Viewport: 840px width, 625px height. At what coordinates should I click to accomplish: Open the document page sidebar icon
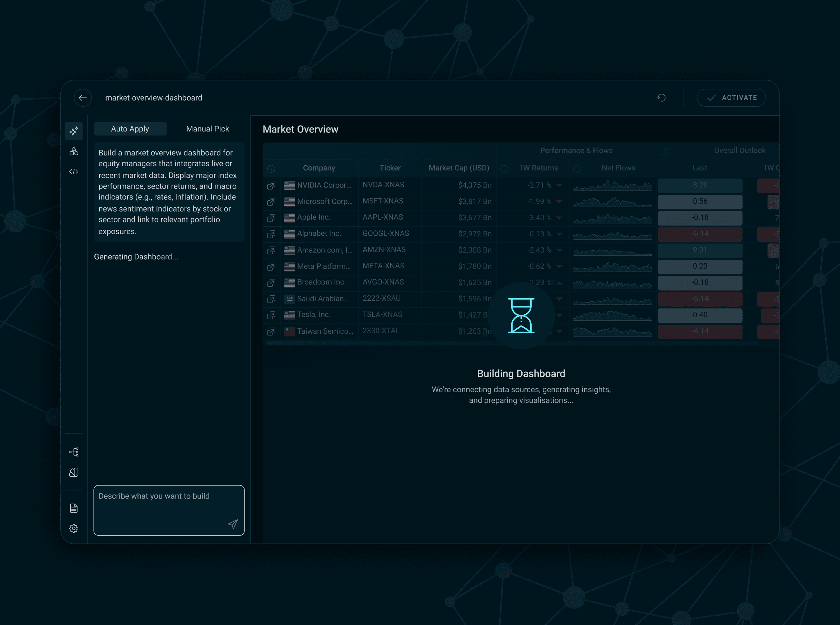coord(74,508)
